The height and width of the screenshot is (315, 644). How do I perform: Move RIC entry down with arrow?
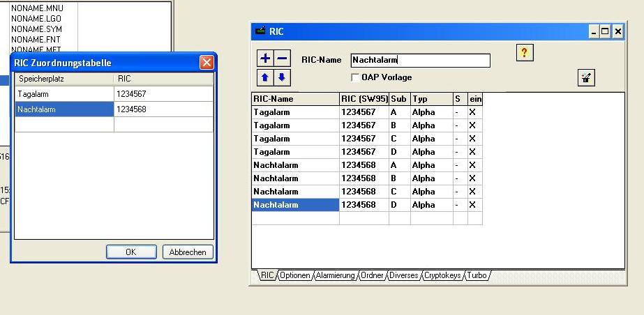click(x=282, y=77)
